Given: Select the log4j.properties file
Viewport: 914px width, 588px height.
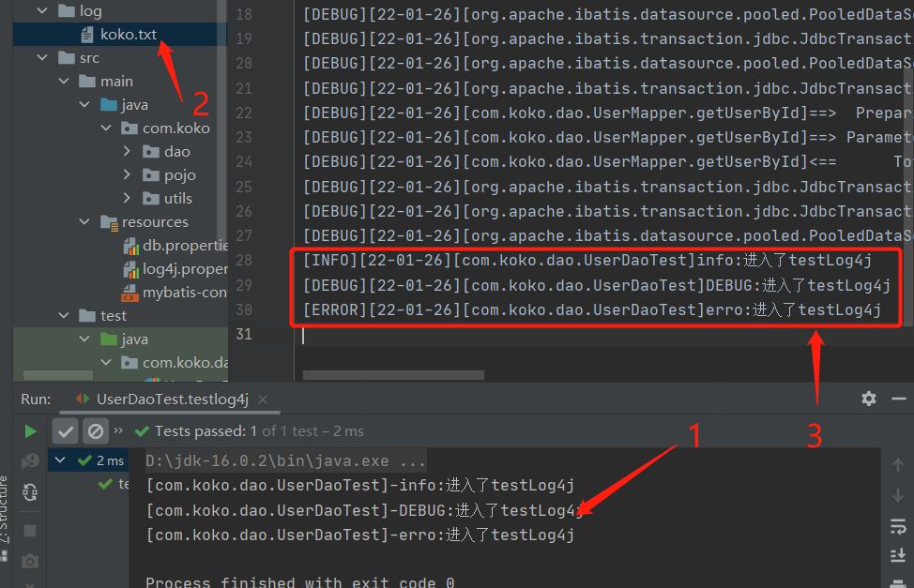Looking at the screenshot, I should pos(175,268).
